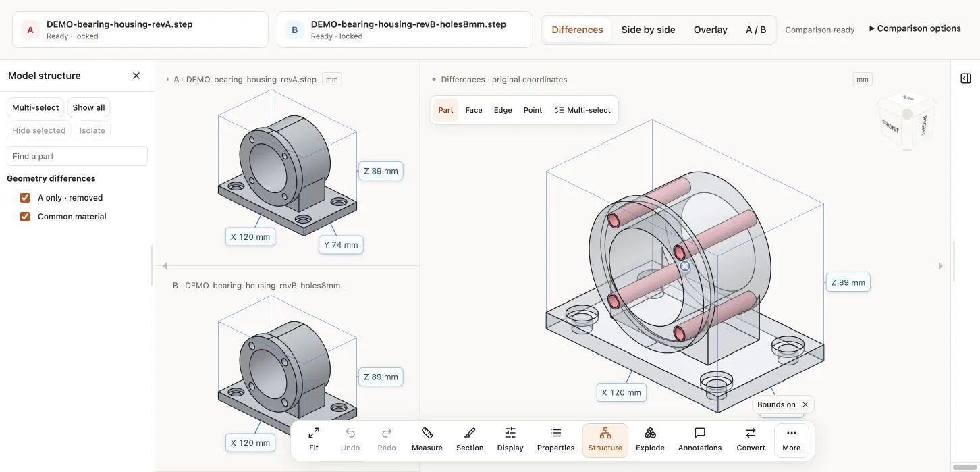This screenshot has height=472, width=980.
Task: Click the Undo tool in the bottom toolbar
Action: tap(350, 440)
